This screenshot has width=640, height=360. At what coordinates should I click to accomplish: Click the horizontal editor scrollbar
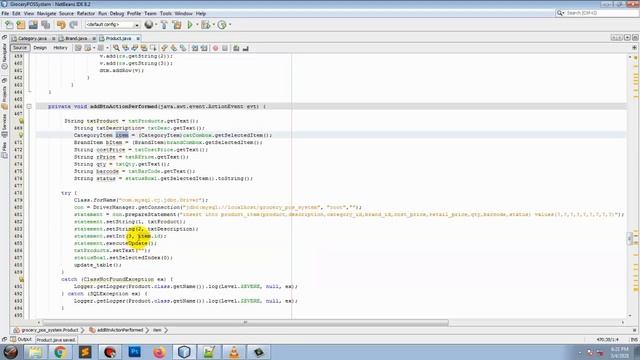pyautogui.click(x=245, y=322)
